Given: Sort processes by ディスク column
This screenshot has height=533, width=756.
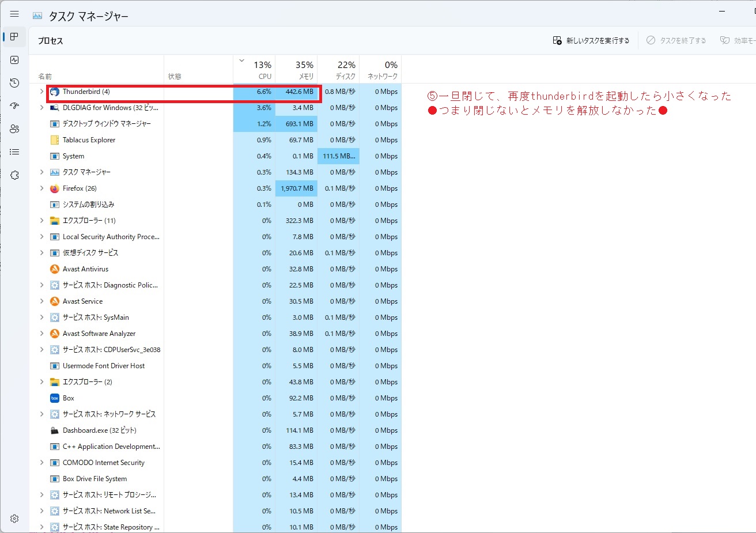Looking at the screenshot, I should click(x=338, y=70).
